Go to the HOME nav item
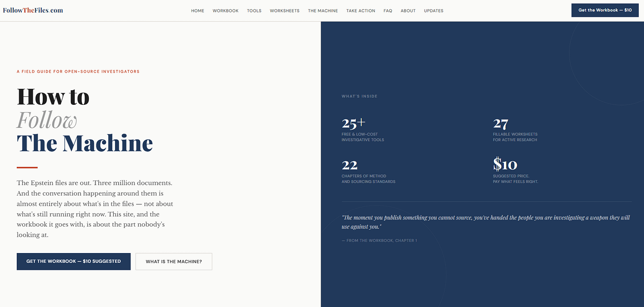The width and height of the screenshot is (644, 307). click(198, 11)
